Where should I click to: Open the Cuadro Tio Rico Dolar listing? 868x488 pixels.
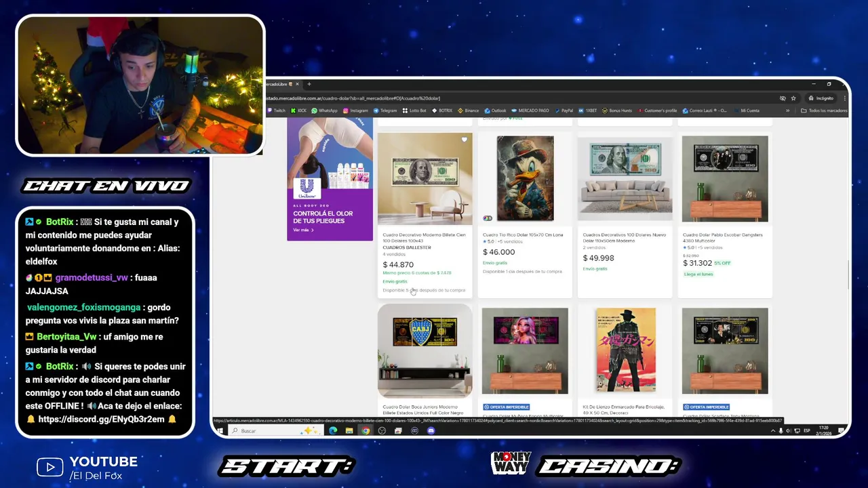523,235
